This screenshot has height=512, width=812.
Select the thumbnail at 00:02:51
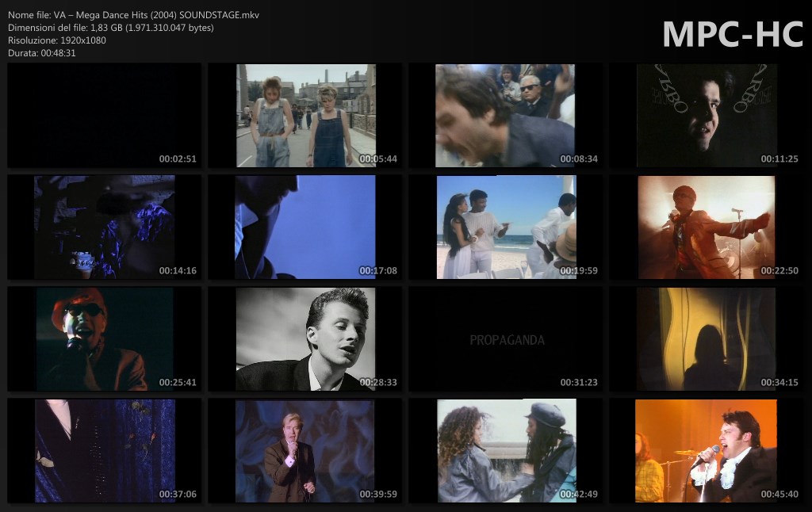[105, 116]
